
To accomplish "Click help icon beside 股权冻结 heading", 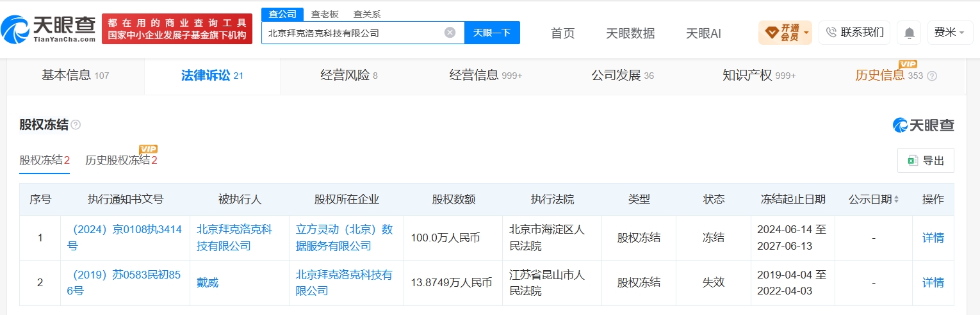I will pyautogui.click(x=76, y=125).
